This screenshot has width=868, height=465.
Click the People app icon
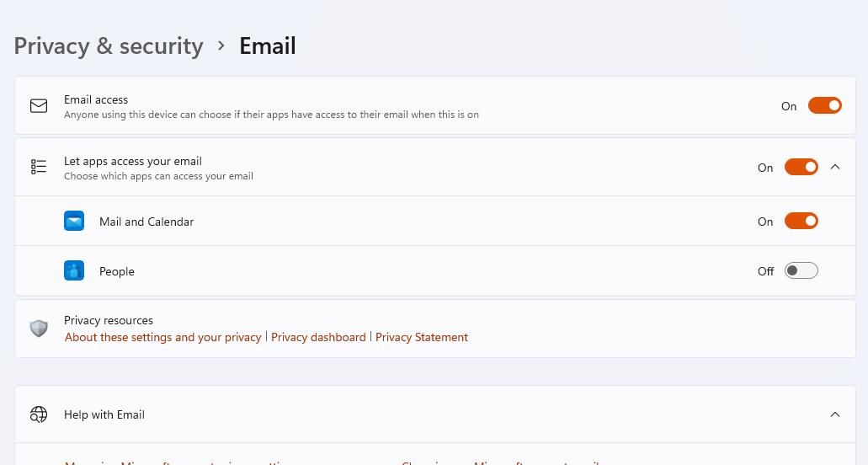point(74,271)
